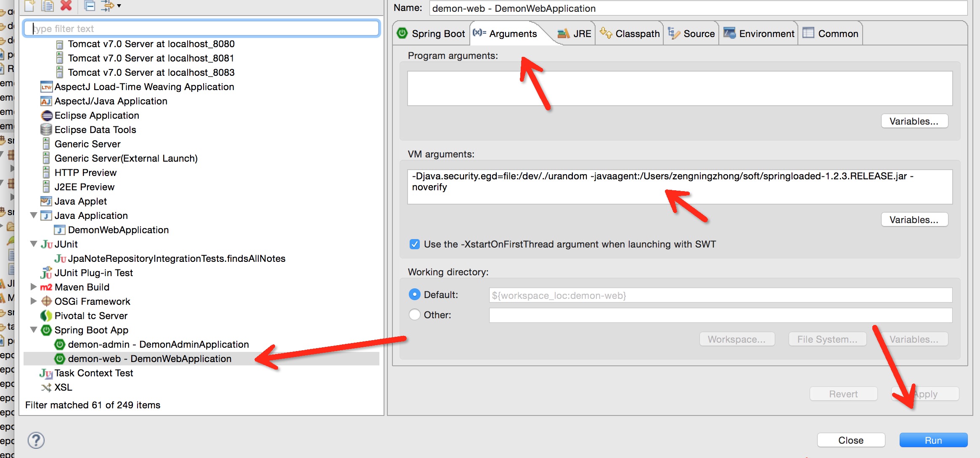Toggle the -XstartOnFirstThread SWT checkbox
980x458 pixels.
click(x=415, y=244)
